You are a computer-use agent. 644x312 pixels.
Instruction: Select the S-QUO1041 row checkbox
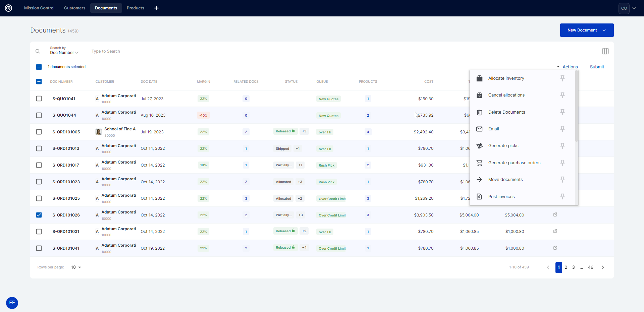[39, 99]
